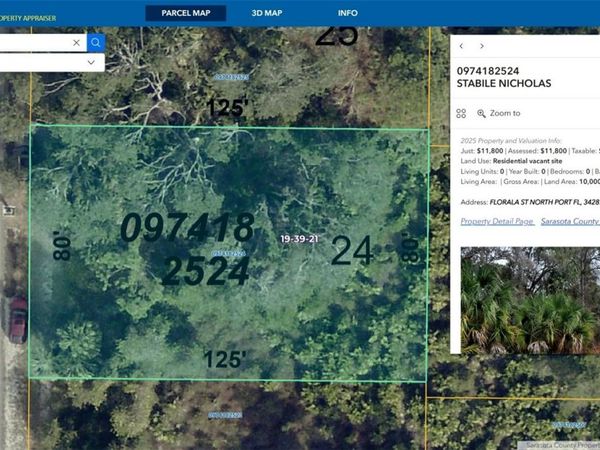This screenshot has width=600, height=450.
Task: Click inside the search input field
Action: point(35,43)
